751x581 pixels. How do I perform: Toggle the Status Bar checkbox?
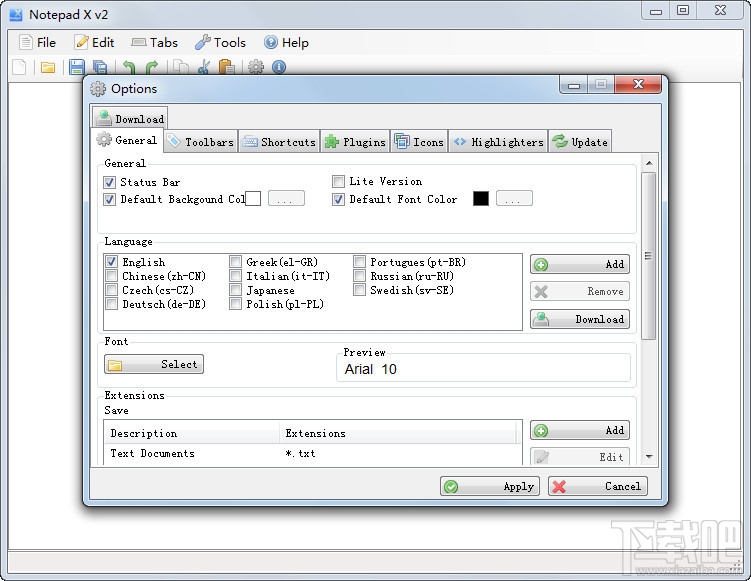109,182
